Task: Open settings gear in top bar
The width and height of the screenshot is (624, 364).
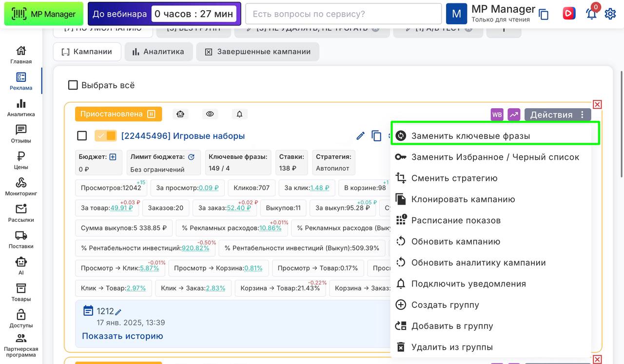Action: [610, 14]
